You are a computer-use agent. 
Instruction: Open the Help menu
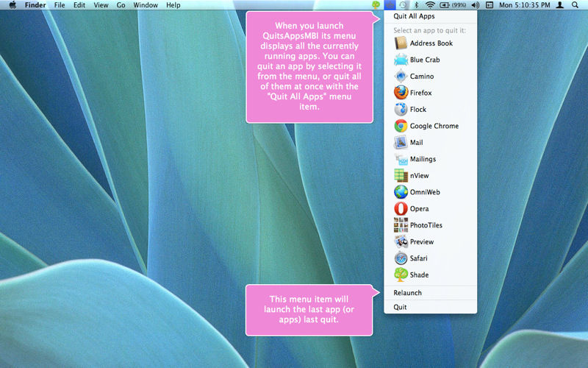173,5
